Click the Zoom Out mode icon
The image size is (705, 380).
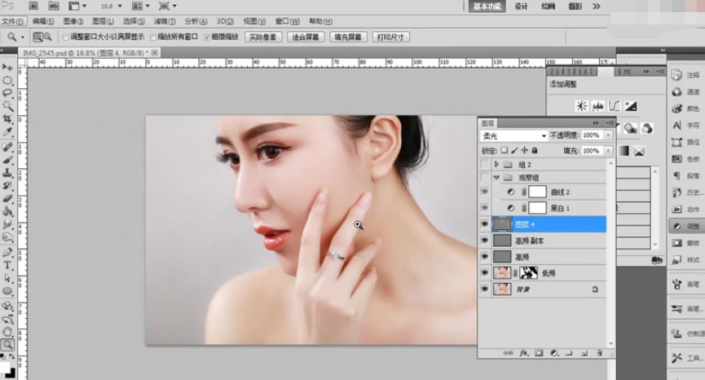point(48,37)
